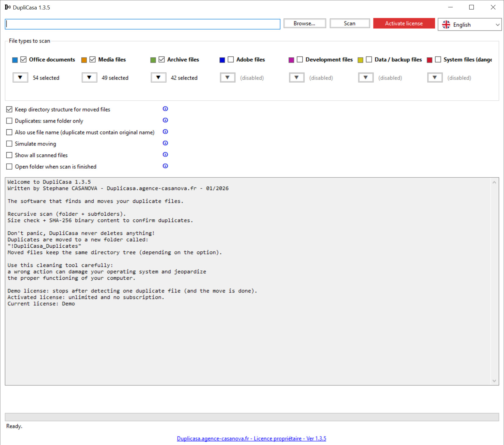Click info icon for Duplicates: same folder only

tap(165, 120)
